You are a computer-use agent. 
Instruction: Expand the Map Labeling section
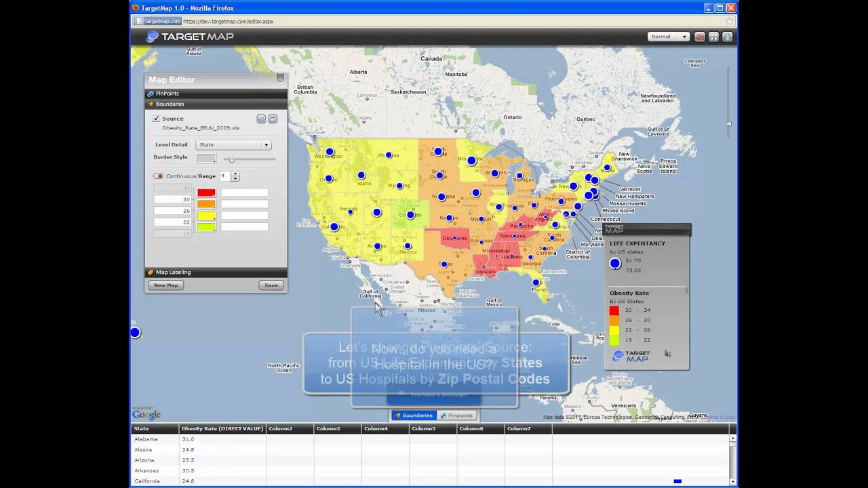tap(216, 272)
